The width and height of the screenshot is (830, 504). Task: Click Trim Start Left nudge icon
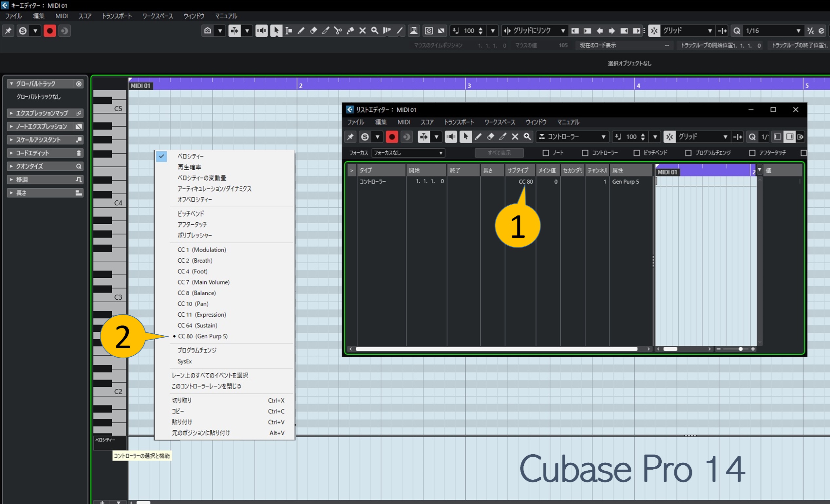(575, 31)
